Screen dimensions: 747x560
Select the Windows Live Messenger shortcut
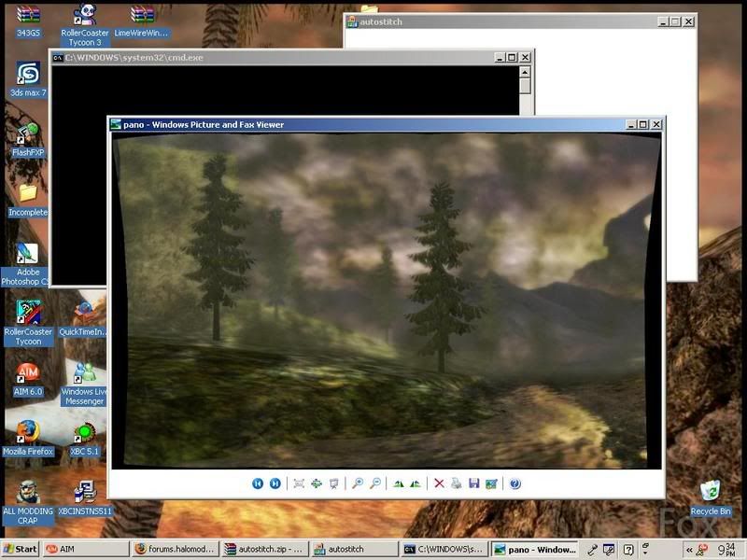click(x=84, y=384)
